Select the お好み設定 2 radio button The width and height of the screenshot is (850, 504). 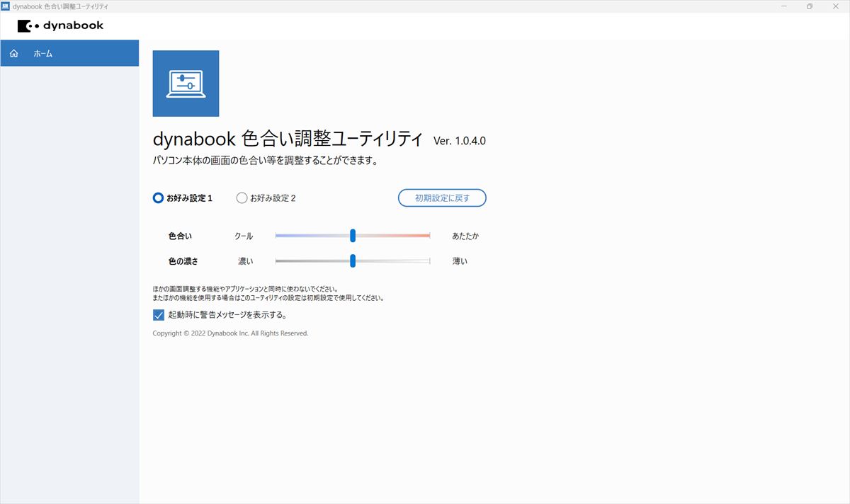242,198
